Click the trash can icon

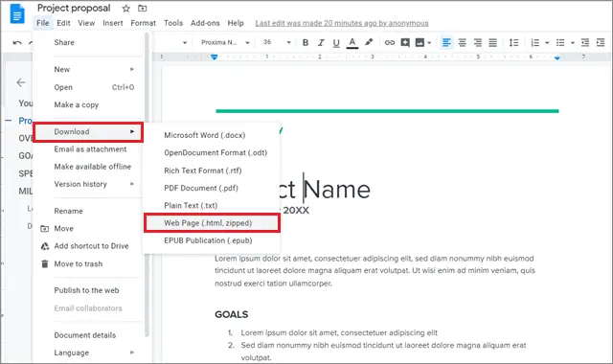(45, 264)
